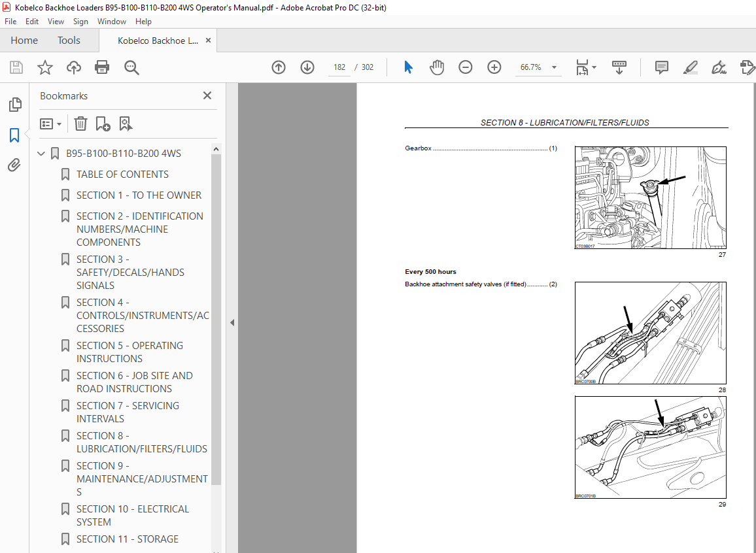Open SECTION 1 - TO THE OWNER bookmark
Screen dimensions: 756x553
click(139, 195)
